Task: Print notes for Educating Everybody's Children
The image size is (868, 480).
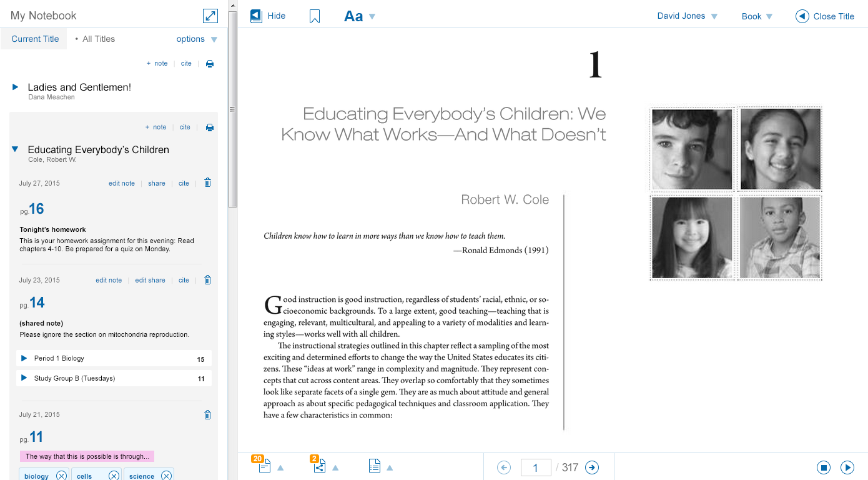Action: (209, 127)
